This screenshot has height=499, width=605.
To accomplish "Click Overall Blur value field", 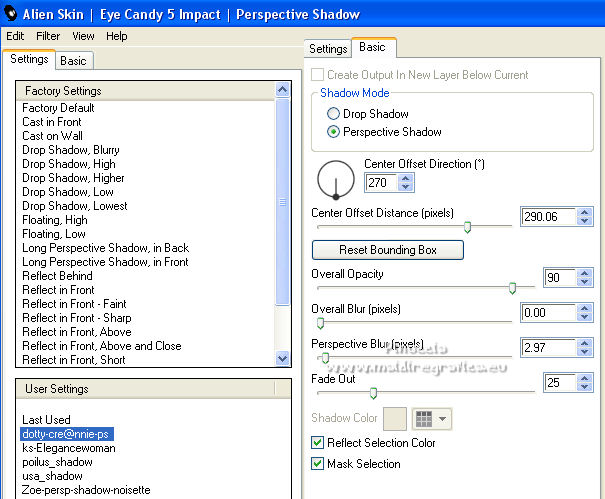I will pyautogui.click(x=549, y=313).
